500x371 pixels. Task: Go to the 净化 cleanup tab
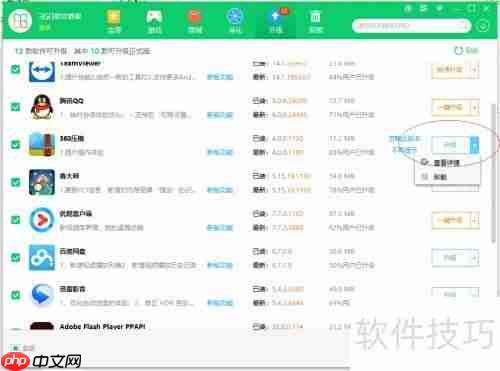[235, 21]
